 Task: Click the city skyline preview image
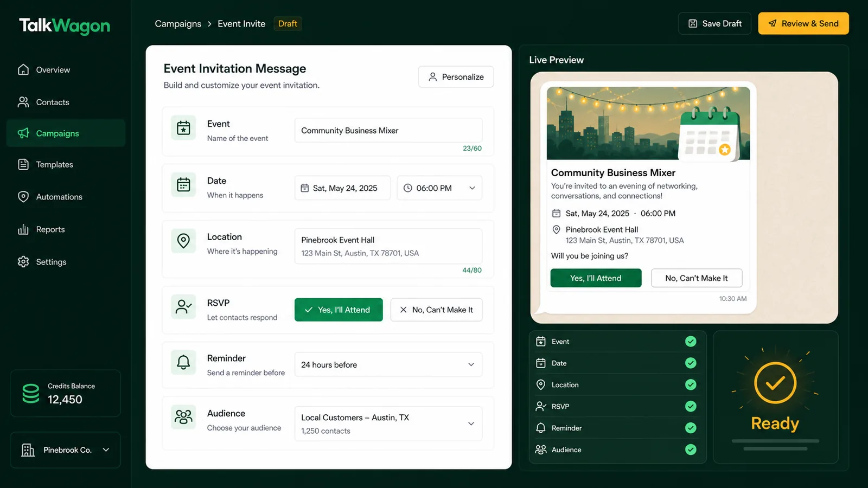point(648,123)
